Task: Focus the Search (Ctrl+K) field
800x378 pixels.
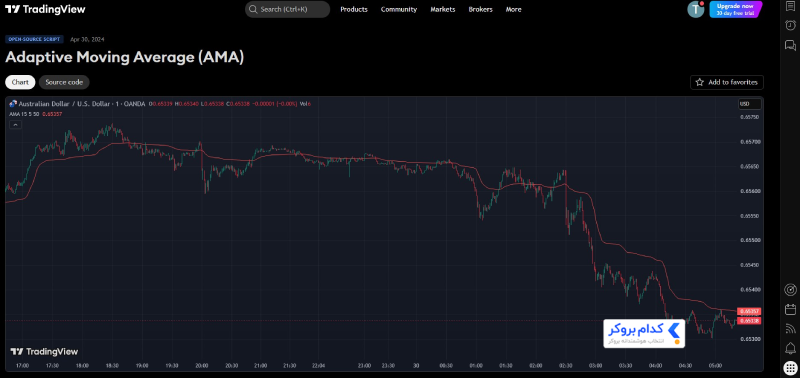Action: (x=288, y=9)
